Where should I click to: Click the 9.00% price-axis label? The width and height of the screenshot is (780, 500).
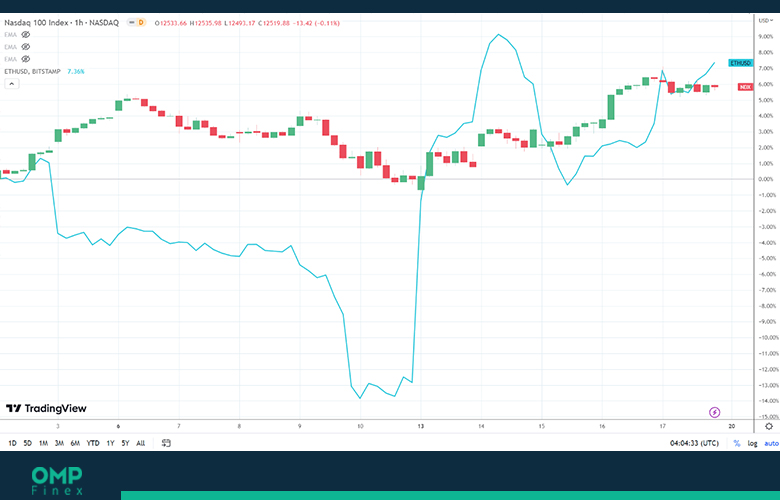pos(766,36)
